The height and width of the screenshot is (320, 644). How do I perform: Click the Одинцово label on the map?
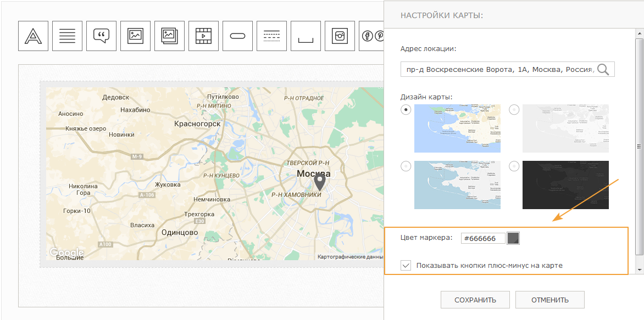click(x=180, y=232)
